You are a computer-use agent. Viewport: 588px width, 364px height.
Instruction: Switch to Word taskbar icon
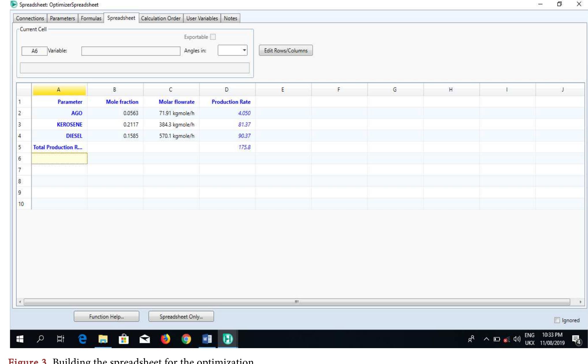pyautogui.click(x=207, y=339)
